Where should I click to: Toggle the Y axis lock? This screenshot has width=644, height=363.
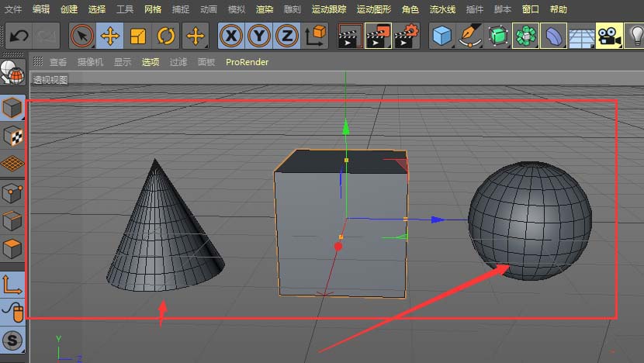click(x=259, y=36)
